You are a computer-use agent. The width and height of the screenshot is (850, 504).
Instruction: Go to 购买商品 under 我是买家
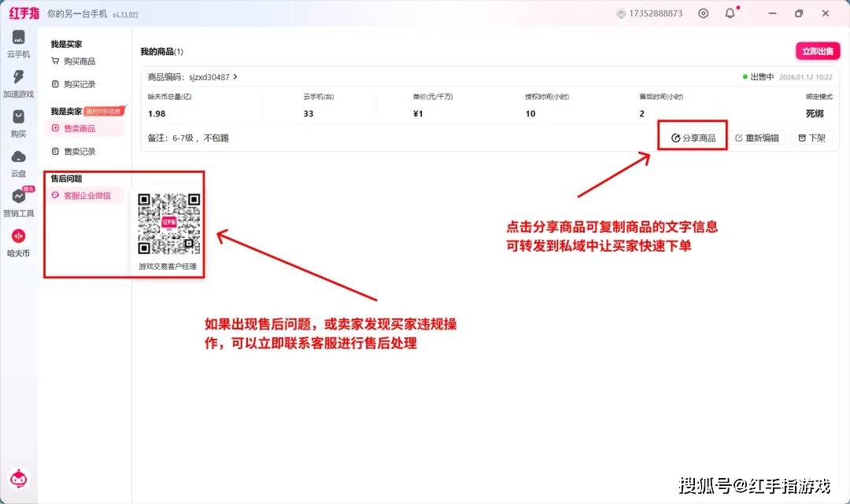79,61
